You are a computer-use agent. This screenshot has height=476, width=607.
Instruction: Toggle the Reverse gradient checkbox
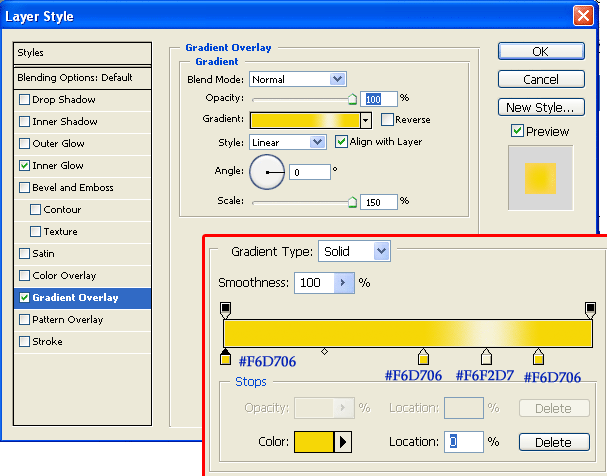point(387,120)
